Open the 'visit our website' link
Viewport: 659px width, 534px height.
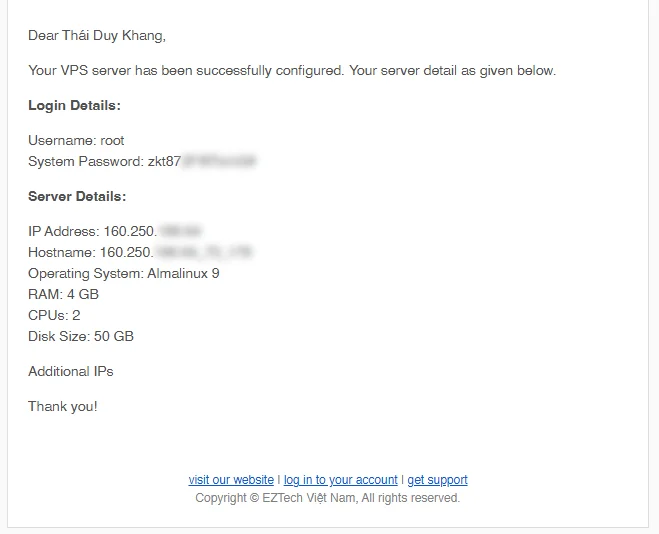pos(231,479)
